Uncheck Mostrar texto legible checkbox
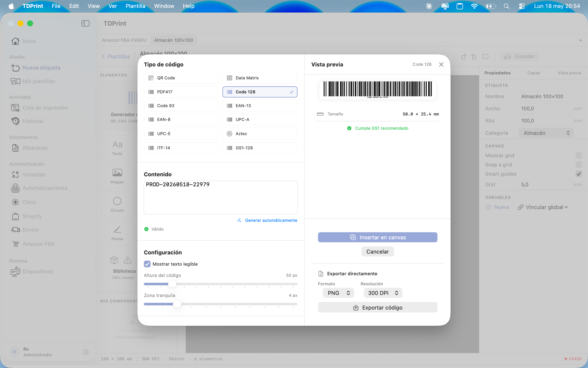 coord(147,264)
